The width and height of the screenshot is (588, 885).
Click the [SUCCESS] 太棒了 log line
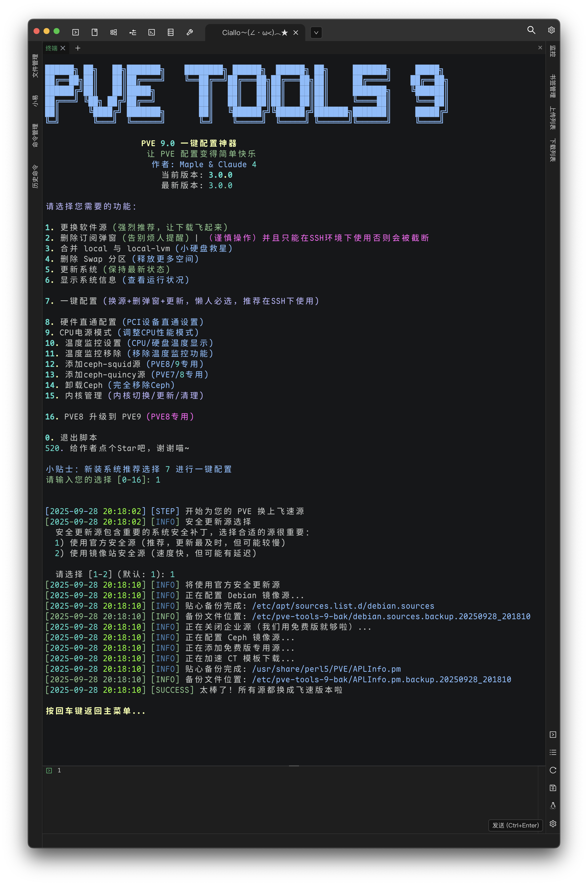(194, 690)
